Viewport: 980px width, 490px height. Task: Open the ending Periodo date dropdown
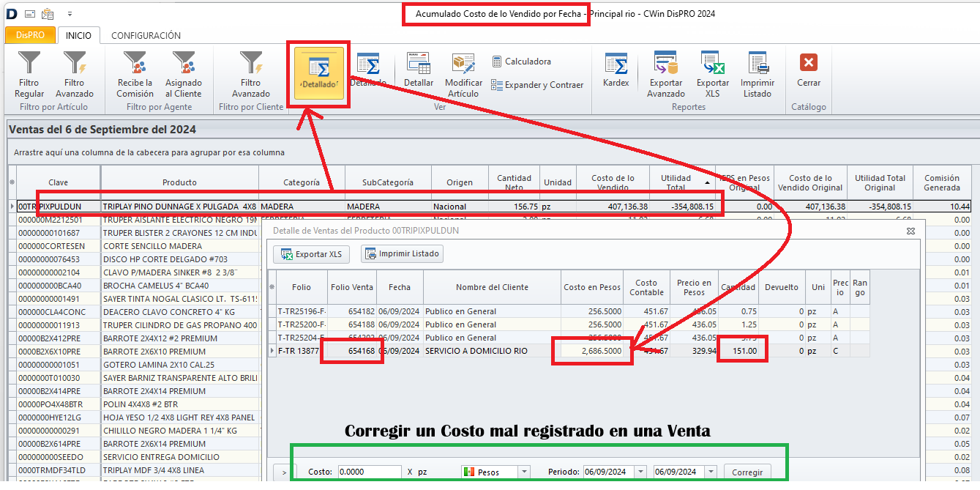(x=709, y=472)
